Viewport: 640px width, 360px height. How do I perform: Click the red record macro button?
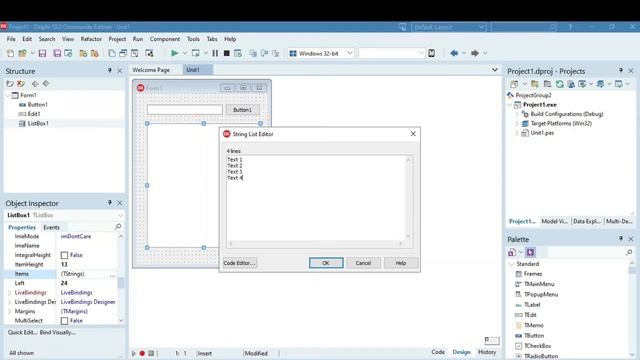click(142, 353)
